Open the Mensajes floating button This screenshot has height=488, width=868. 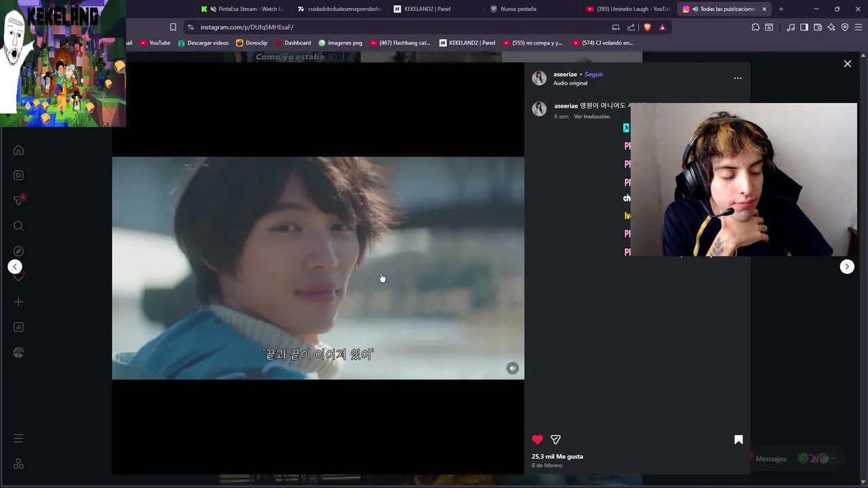(x=793, y=459)
